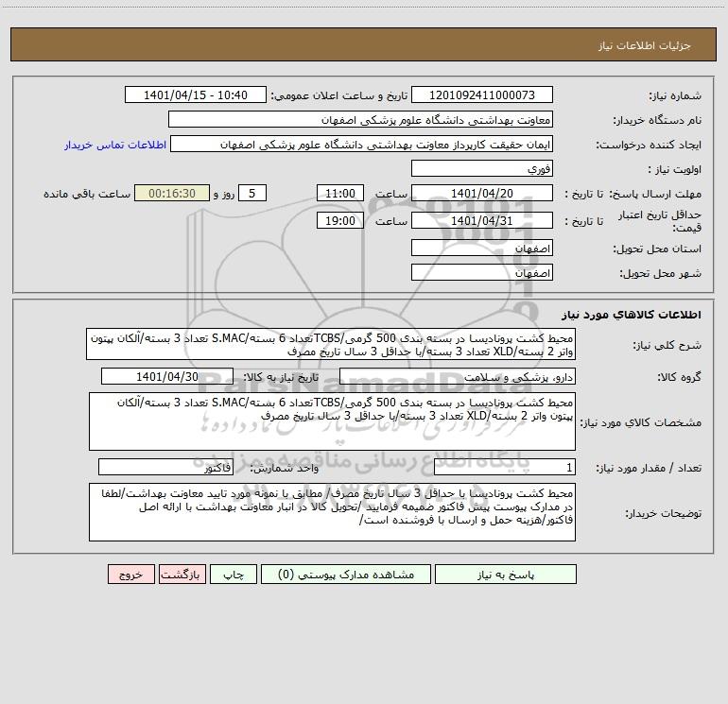Click شهر محل تحویل field اصفهان

point(482,272)
